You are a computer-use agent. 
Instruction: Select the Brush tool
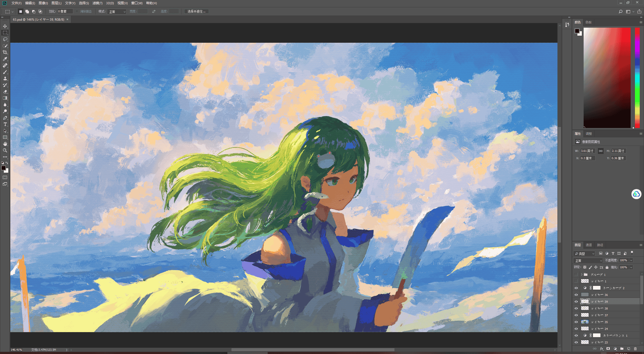5,72
